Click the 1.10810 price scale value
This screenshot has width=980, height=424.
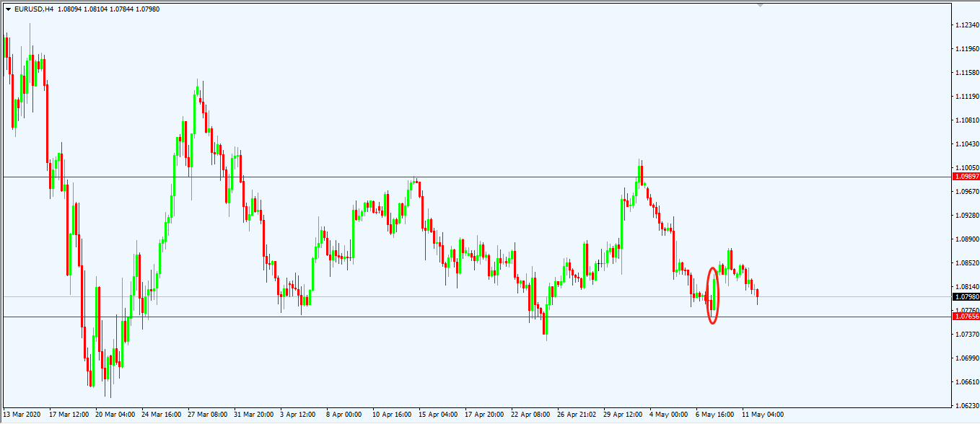tap(966, 120)
